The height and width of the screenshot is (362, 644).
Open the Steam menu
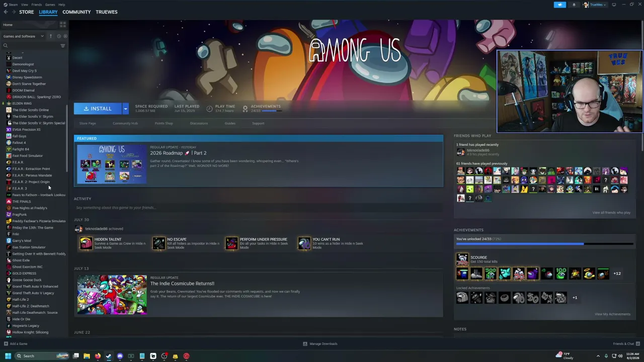tap(13, 5)
